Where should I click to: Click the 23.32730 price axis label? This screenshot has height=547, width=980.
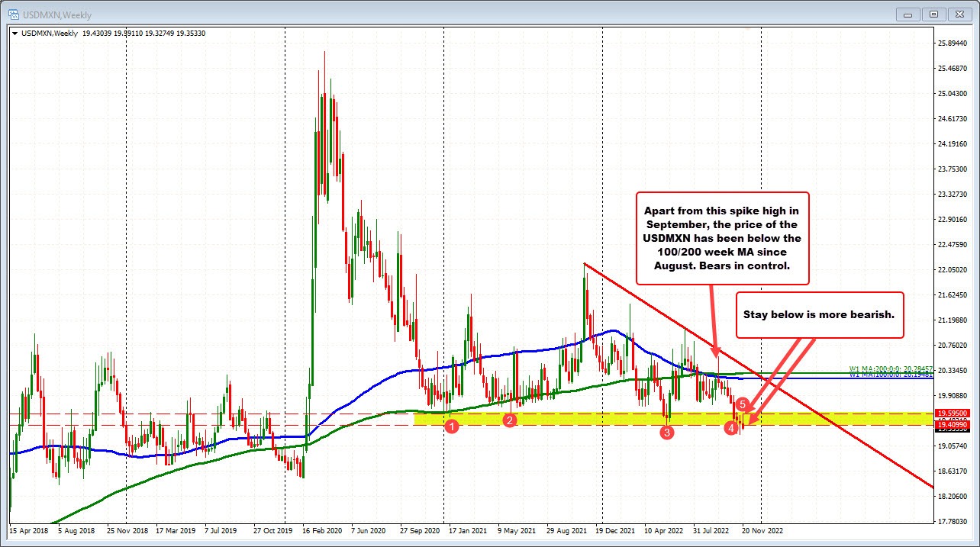[953, 195]
